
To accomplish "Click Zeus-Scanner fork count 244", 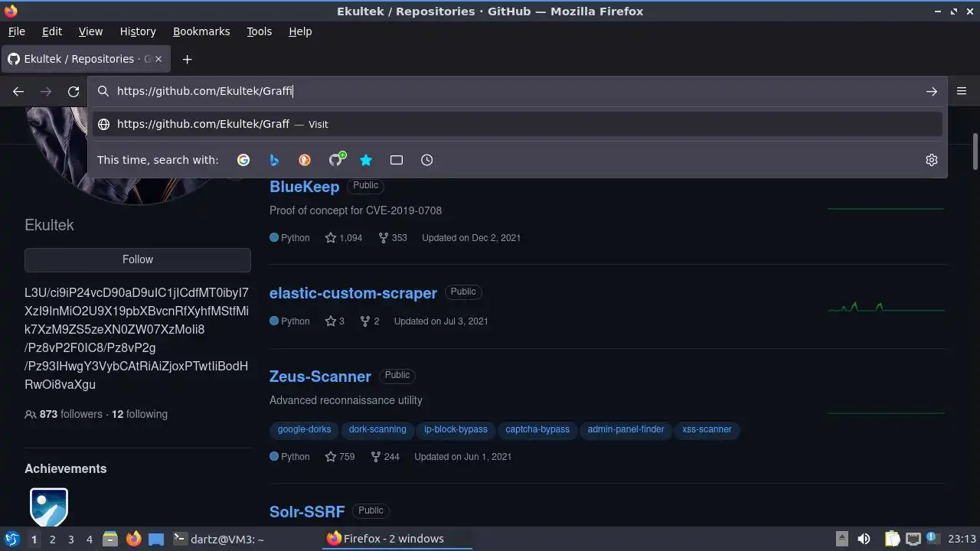I will coord(385,457).
